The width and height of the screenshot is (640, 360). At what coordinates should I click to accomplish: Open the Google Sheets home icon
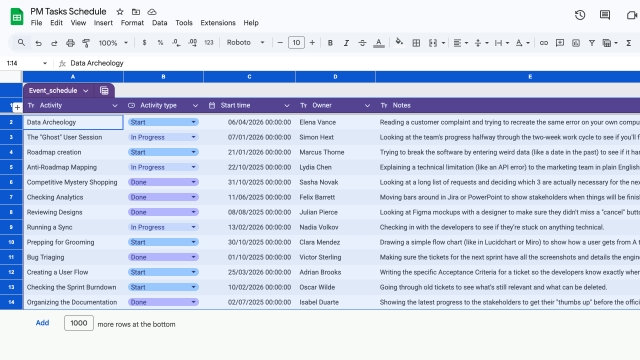point(17,17)
